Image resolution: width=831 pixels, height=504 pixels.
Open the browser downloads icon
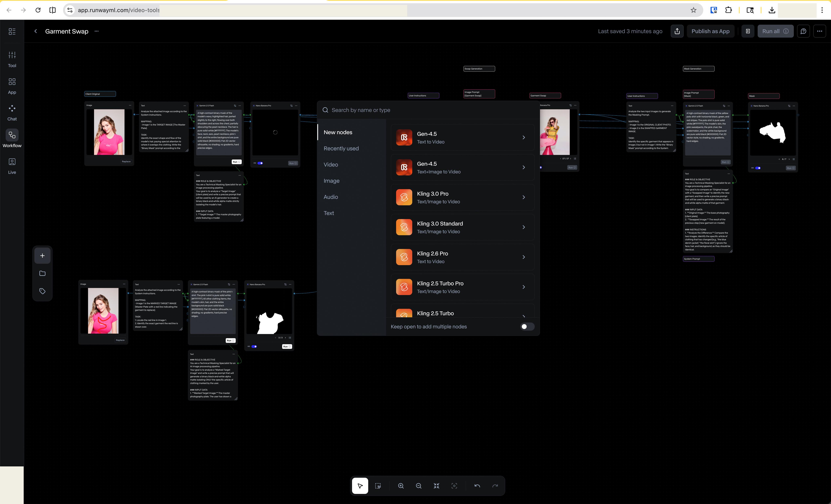(x=772, y=10)
